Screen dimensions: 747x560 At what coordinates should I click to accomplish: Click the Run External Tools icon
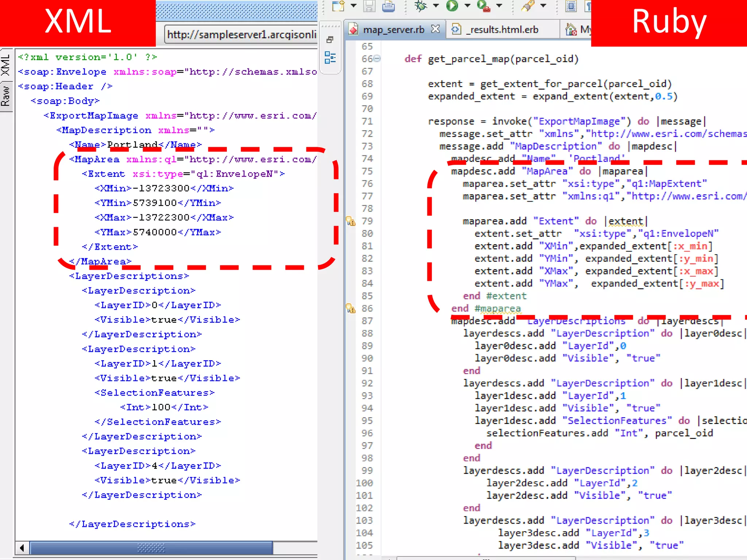(x=484, y=6)
